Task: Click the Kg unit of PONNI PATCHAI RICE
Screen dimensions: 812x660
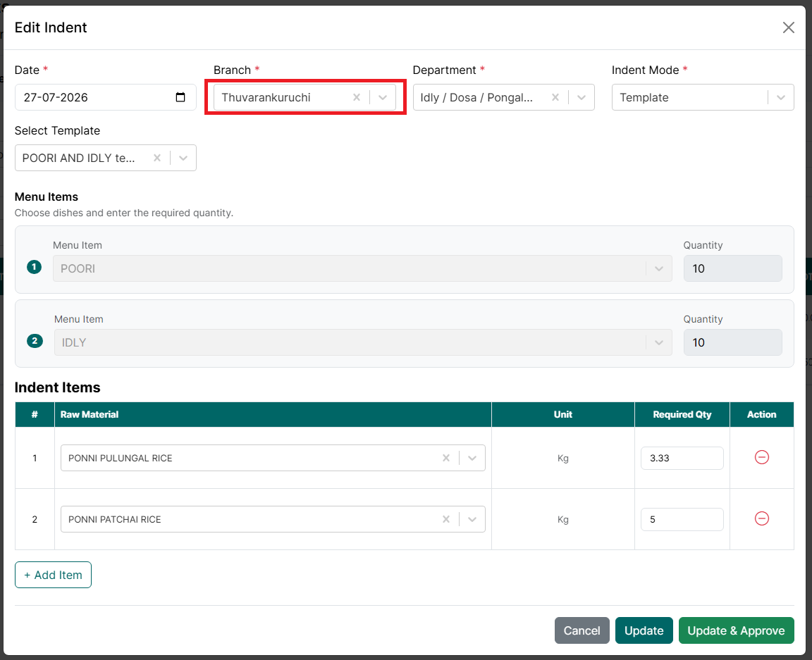Action: (563, 519)
